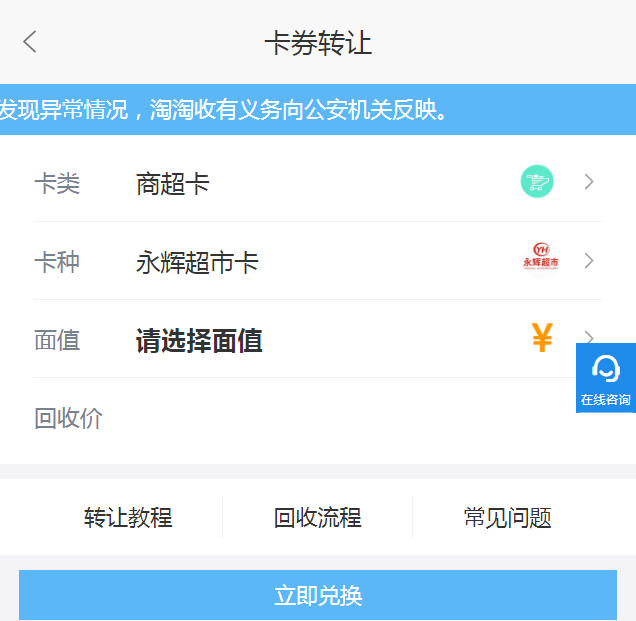Screen dimensions: 636x621
Task: Tap the back arrow in the header
Action: 30,42
